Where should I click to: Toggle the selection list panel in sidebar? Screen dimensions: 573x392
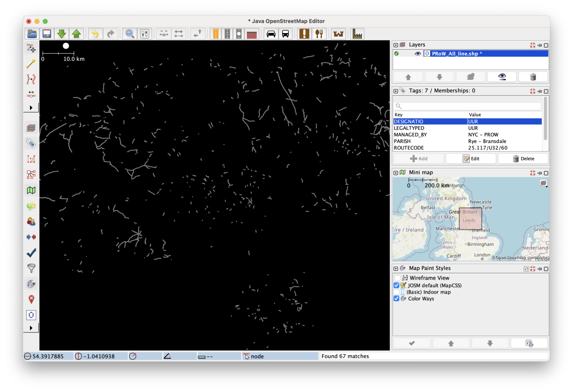click(31, 159)
